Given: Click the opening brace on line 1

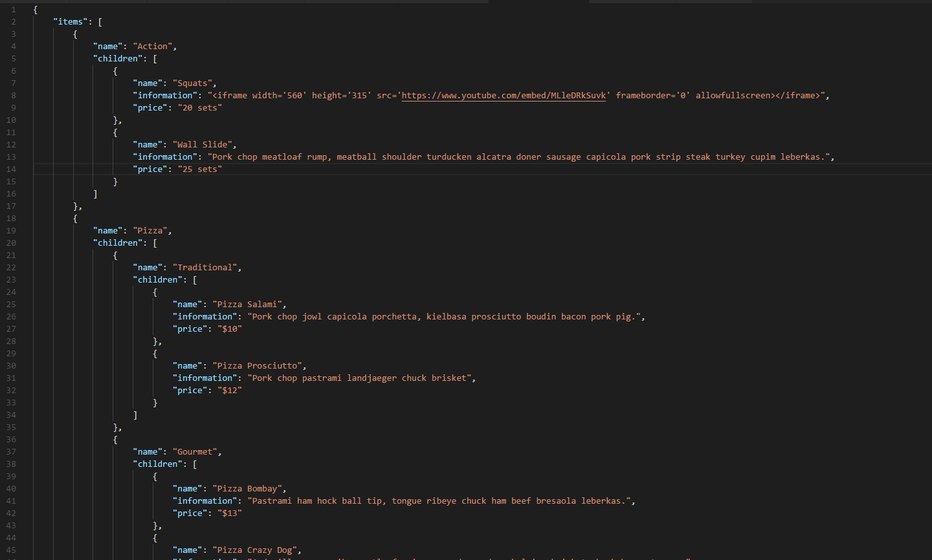Looking at the screenshot, I should coord(35,9).
